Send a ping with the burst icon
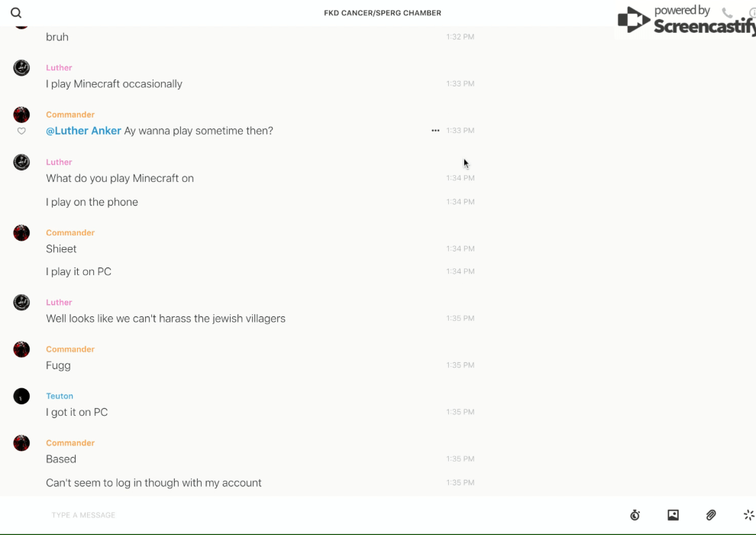This screenshot has height=535, width=756. 748,515
